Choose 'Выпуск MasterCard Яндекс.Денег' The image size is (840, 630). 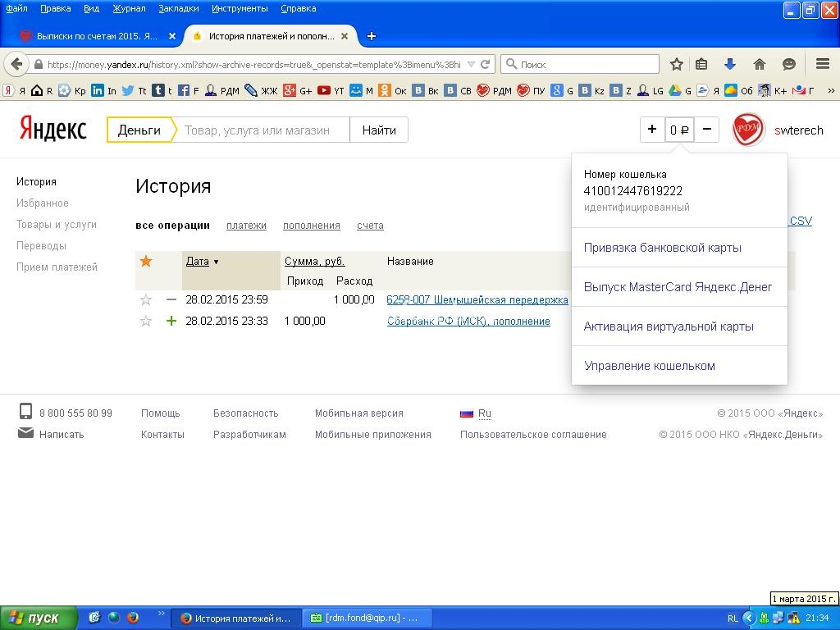pos(678,287)
